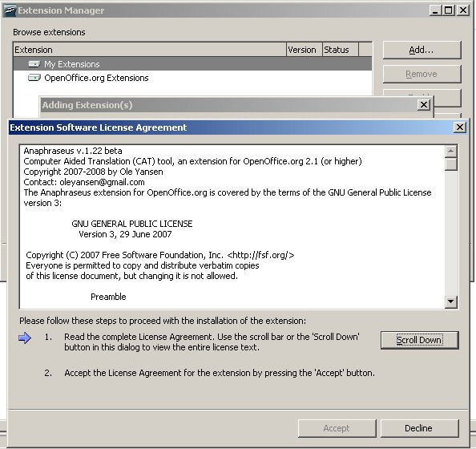Click 'Everyone is permitted to copy' line

click(143, 265)
